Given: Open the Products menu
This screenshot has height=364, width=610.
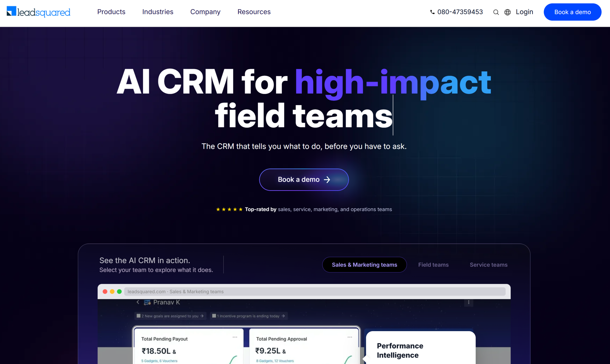Looking at the screenshot, I should pos(111,12).
